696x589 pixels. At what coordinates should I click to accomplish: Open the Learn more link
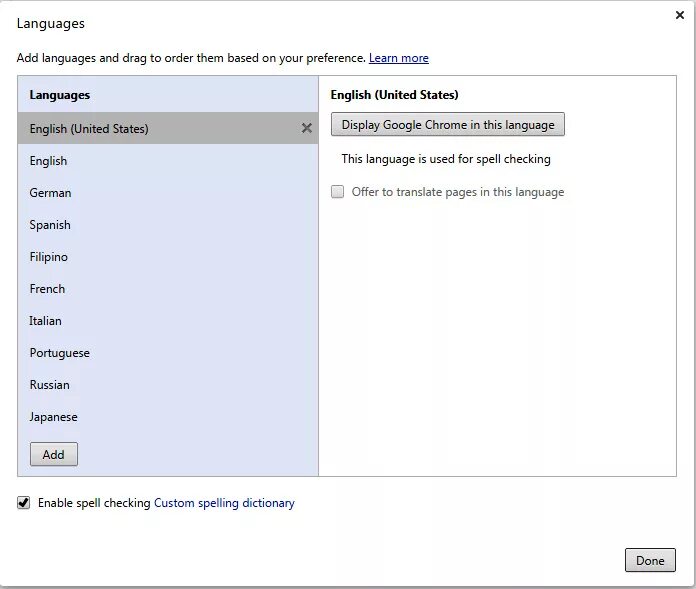point(399,58)
